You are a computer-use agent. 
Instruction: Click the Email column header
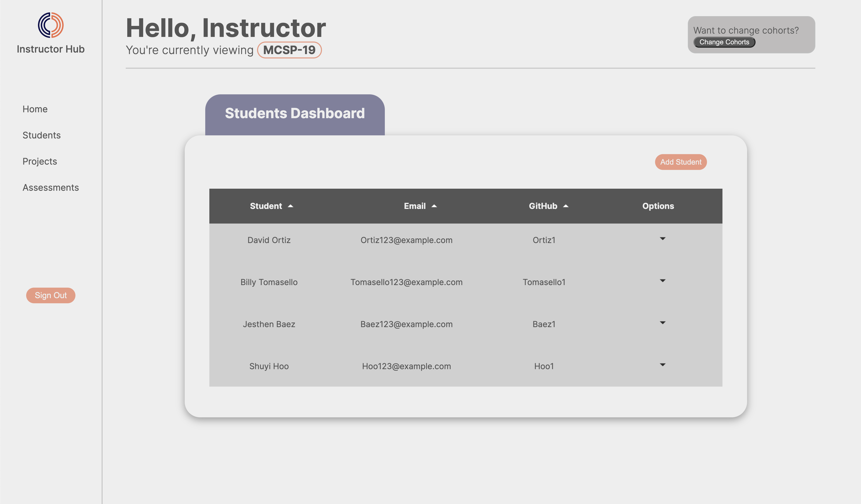click(x=414, y=206)
